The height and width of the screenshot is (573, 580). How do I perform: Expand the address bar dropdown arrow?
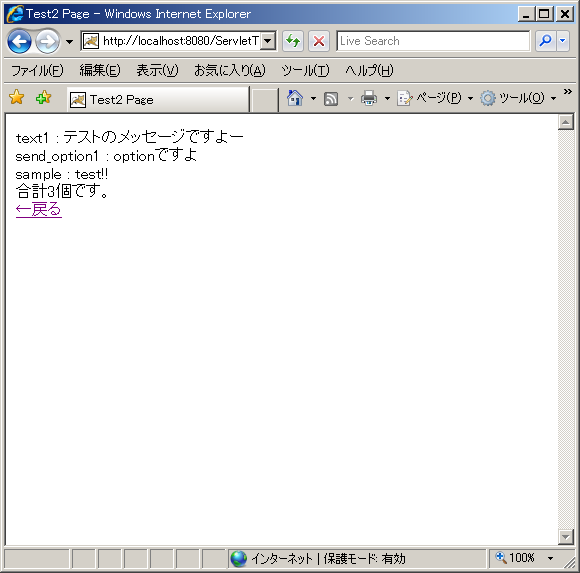268,41
